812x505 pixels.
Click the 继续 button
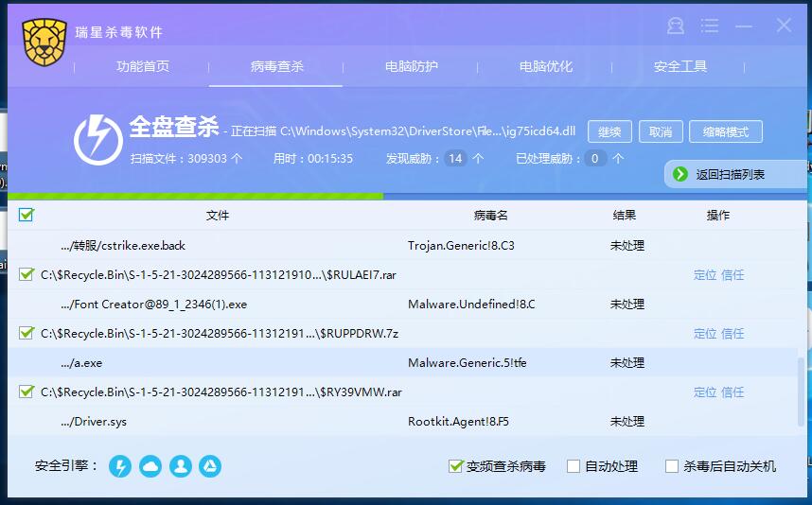[x=609, y=131]
